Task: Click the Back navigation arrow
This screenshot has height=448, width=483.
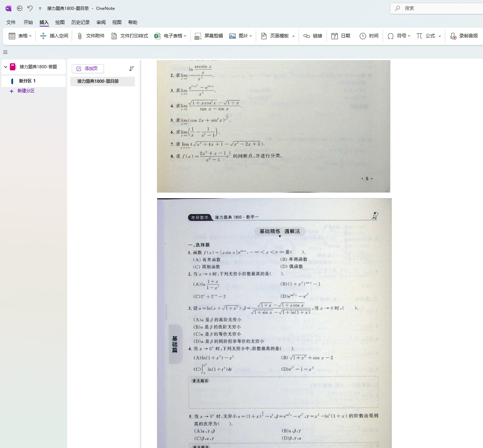Action: [x=19, y=8]
